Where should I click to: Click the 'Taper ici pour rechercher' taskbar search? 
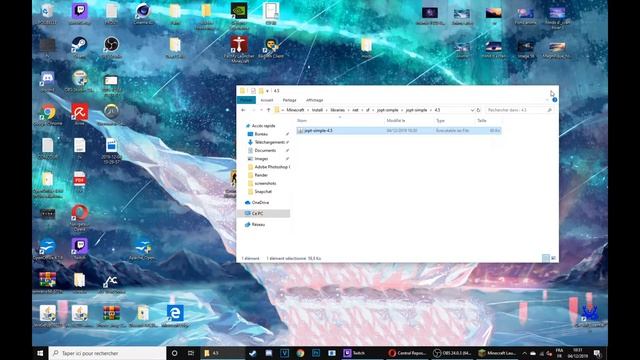tap(107, 353)
